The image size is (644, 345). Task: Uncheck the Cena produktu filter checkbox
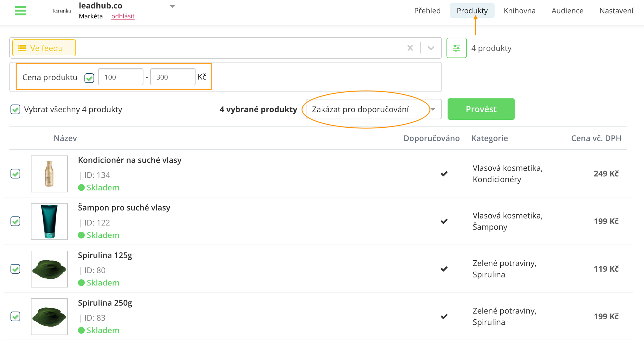point(89,78)
